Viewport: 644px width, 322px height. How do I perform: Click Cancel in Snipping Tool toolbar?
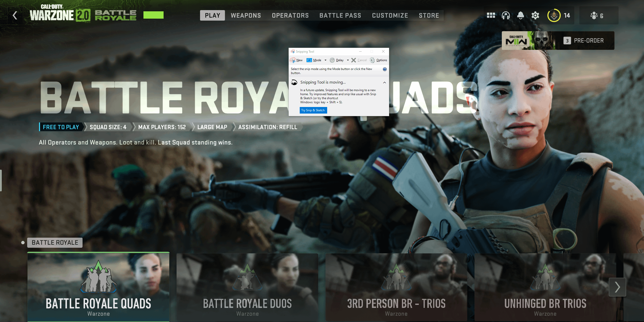coord(359,60)
